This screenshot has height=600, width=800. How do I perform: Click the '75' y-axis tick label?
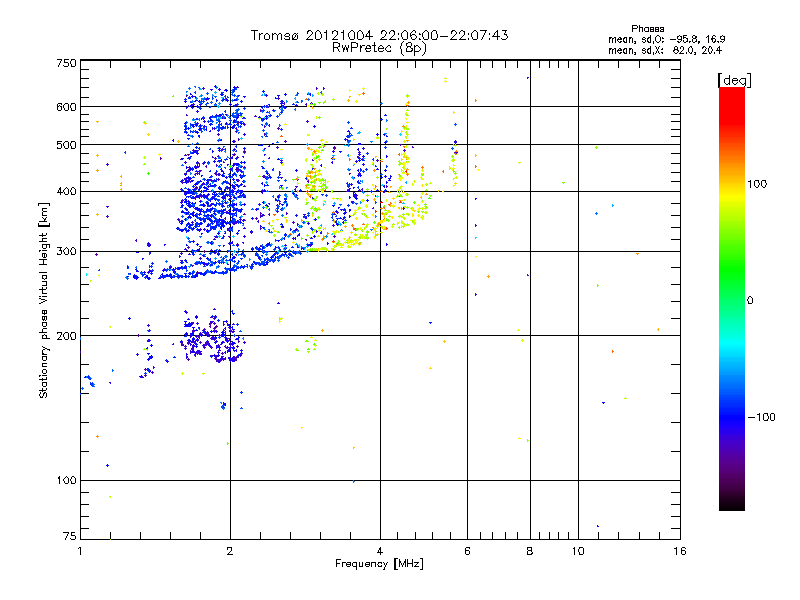pos(70,536)
